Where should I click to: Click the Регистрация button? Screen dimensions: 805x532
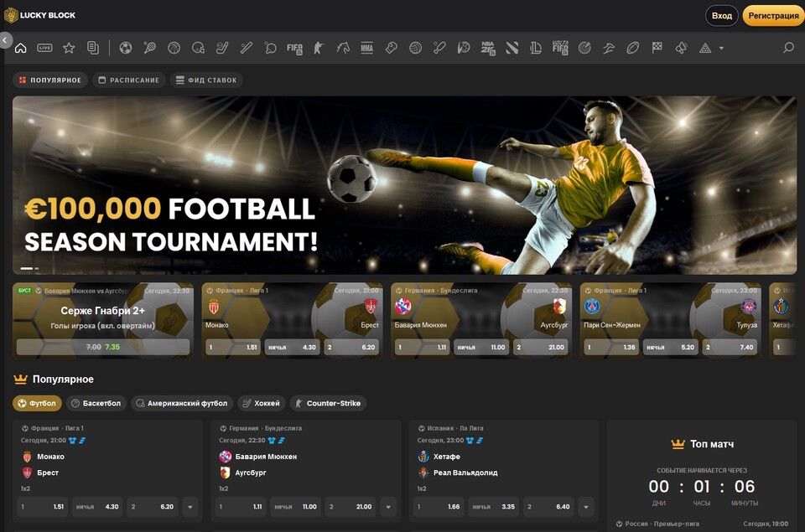[773, 16]
